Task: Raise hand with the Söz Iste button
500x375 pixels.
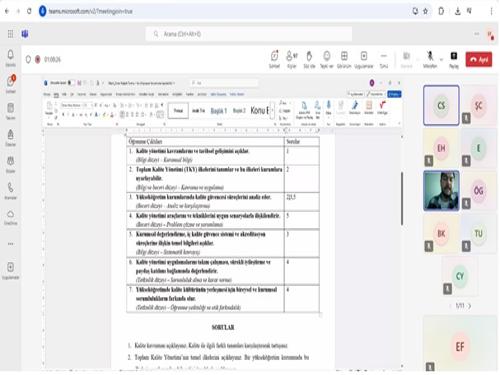Action: coord(309,59)
